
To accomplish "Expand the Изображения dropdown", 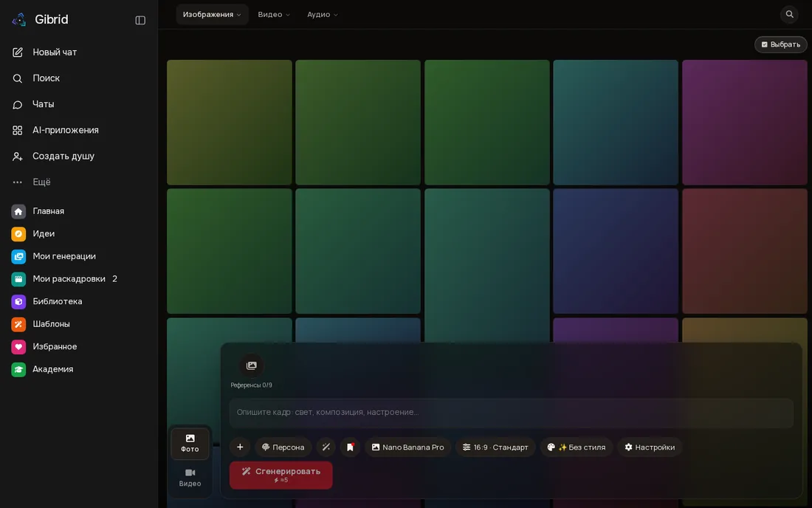I will 212,15.
